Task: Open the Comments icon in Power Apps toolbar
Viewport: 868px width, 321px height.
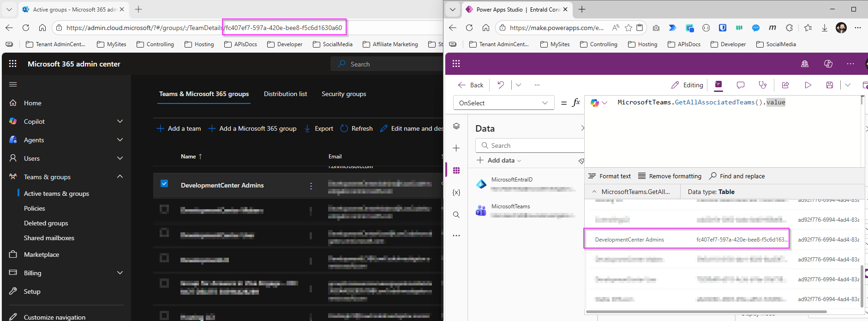Action: pos(741,85)
